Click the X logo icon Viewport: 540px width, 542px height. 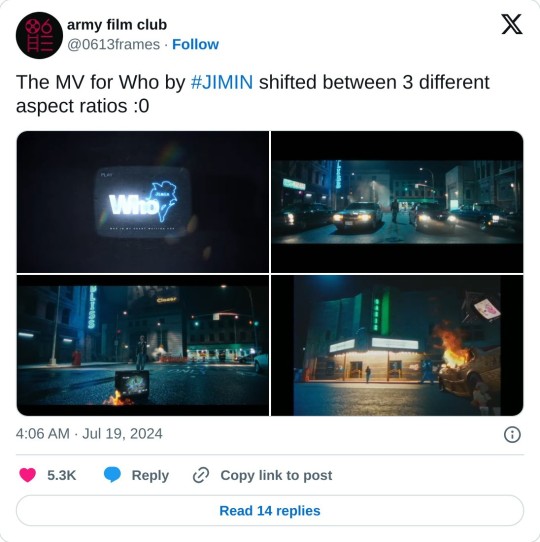pyautogui.click(x=512, y=25)
